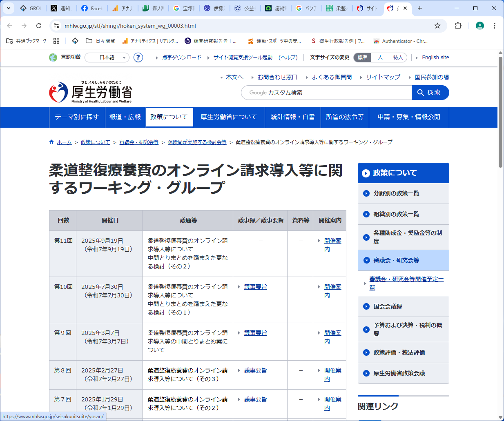Viewport: 504px width, 421px height.
Task: Set text size to 標準
Action: point(362,58)
